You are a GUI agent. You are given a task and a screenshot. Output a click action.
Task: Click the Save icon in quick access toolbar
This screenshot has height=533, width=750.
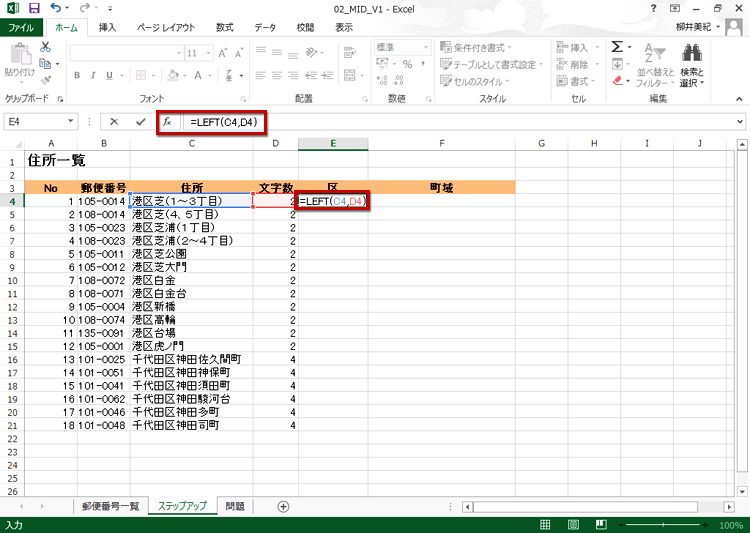pyautogui.click(x=34, y=8)
